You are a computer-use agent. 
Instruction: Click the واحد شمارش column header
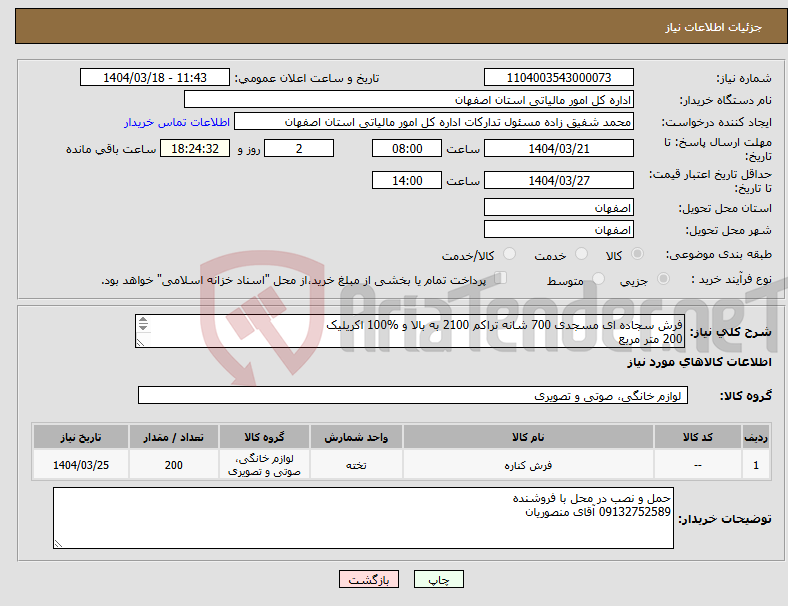pyautogui.click(x=356, y=437)
